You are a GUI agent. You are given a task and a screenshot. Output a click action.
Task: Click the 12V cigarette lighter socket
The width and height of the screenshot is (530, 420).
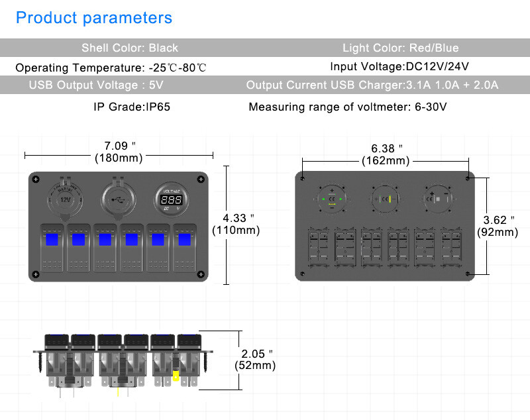click(65, 198)
